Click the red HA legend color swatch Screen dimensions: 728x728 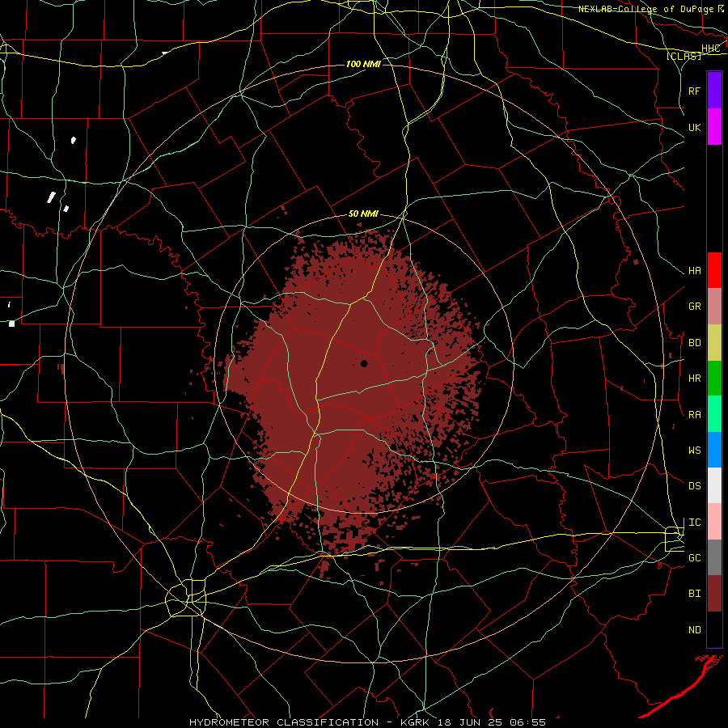[714, 270]
